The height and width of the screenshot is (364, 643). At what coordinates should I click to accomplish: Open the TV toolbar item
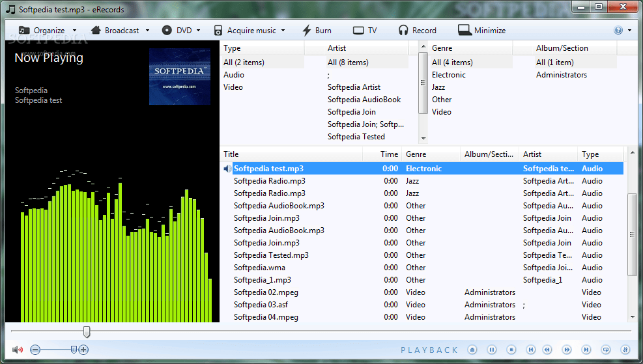(x=365, y=31)
